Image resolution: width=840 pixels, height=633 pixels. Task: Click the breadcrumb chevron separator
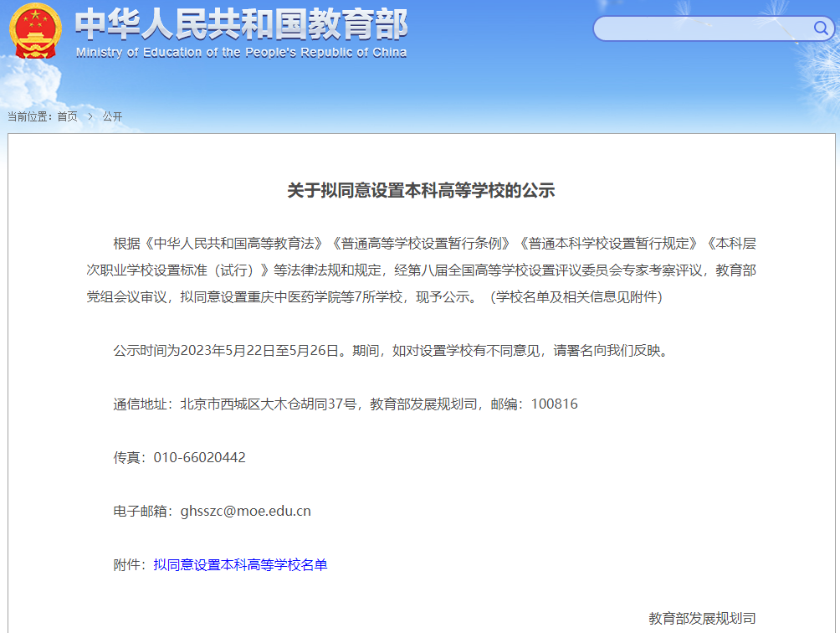coord(90,116)
